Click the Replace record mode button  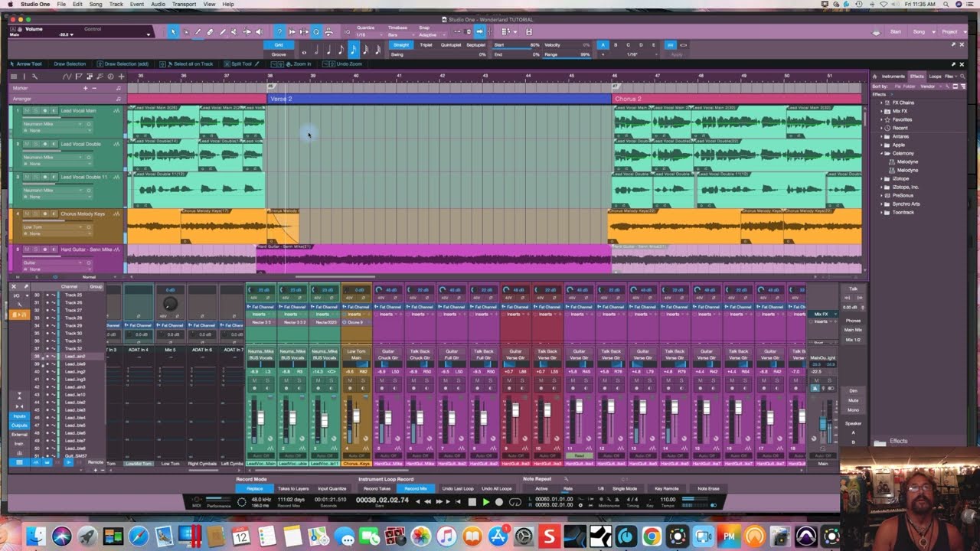pos(255,488)
